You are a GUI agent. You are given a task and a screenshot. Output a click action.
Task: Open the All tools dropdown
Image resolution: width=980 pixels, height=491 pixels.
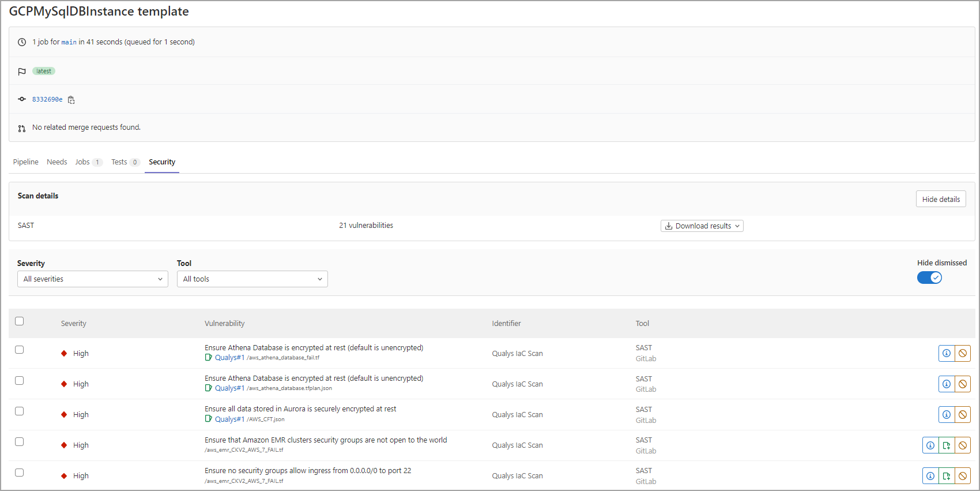click(252, 279)
